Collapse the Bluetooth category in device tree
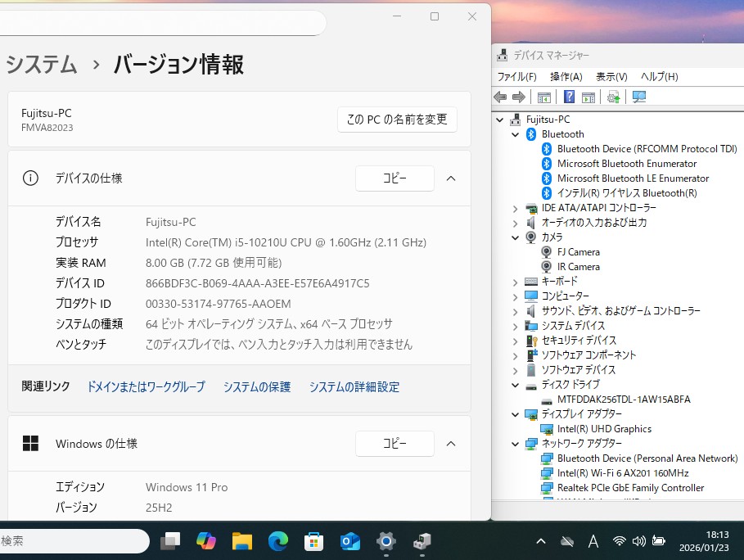Screen dimensions: 744x560 coord(515,134)
